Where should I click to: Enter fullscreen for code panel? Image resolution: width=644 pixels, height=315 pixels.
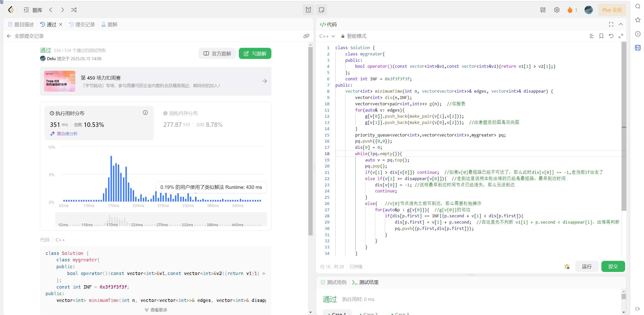pos(611,24)
